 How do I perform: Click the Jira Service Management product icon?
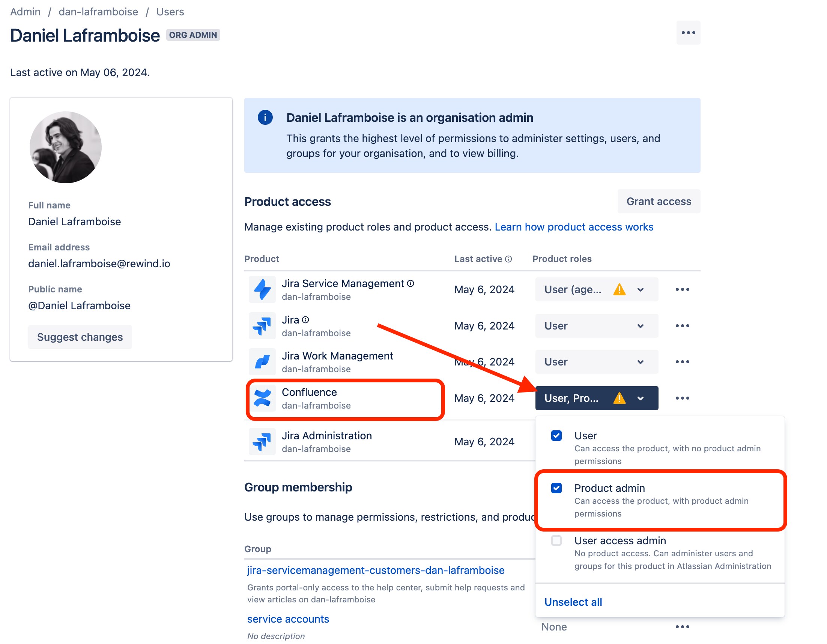tap(262, 290)
